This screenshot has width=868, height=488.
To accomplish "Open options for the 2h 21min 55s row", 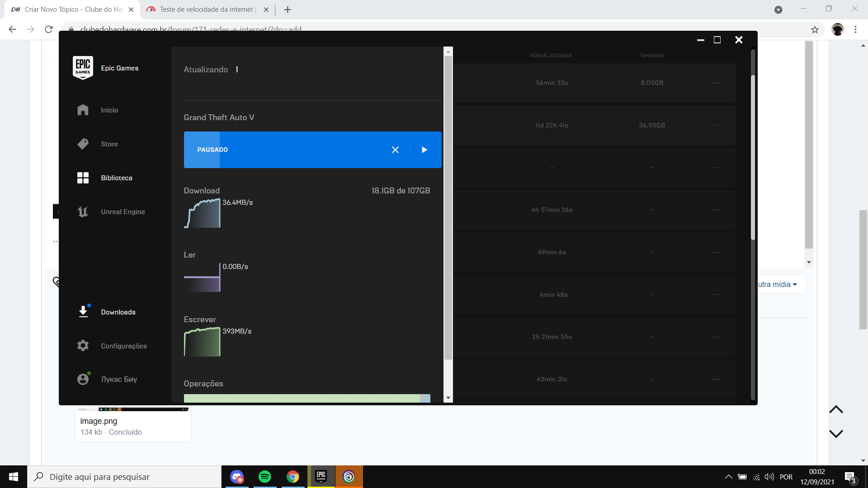I will point(716,337).
